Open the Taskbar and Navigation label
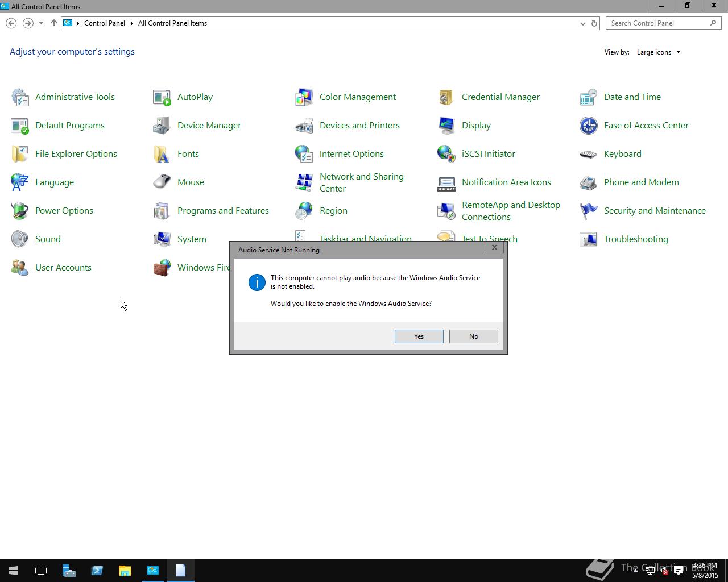Screen dimensions: 728x582 (365, 239)
